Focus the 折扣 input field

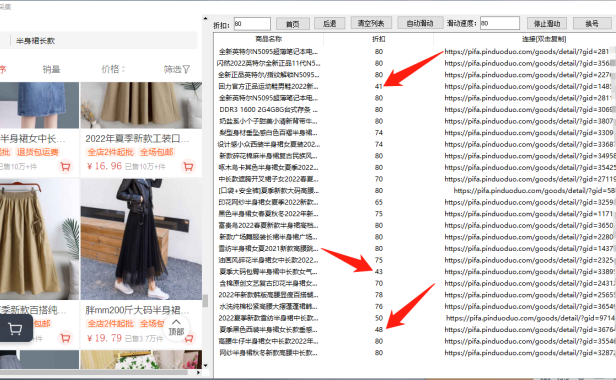(252, 24)
